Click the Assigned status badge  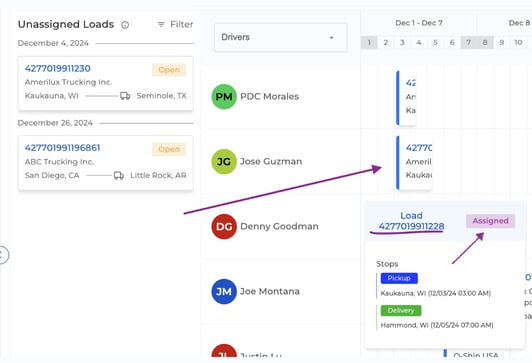click(490, 221)
